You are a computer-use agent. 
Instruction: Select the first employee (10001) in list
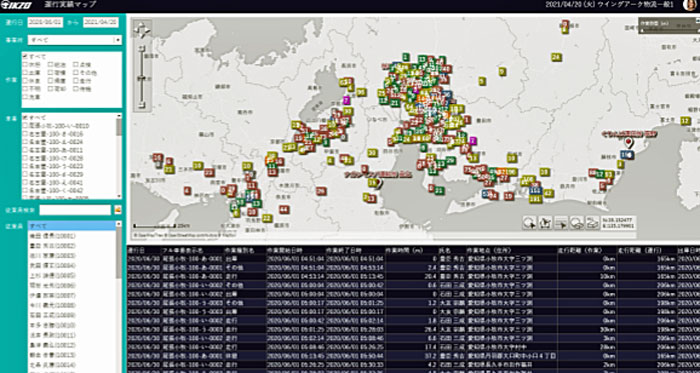pyautogui.click(x=71, y=236)
